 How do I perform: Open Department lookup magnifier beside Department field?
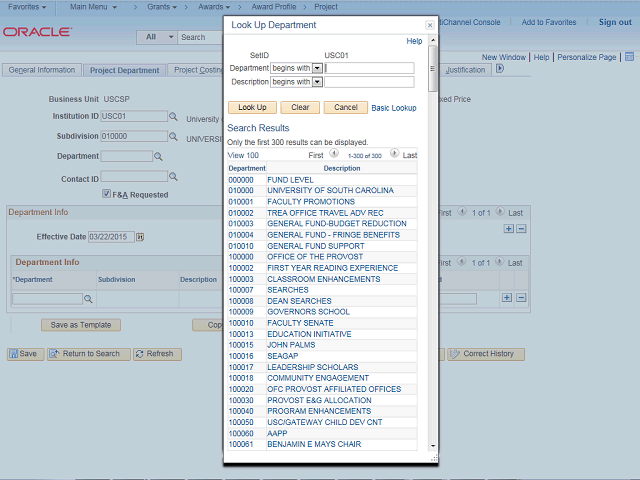click(x=158, y=156)
